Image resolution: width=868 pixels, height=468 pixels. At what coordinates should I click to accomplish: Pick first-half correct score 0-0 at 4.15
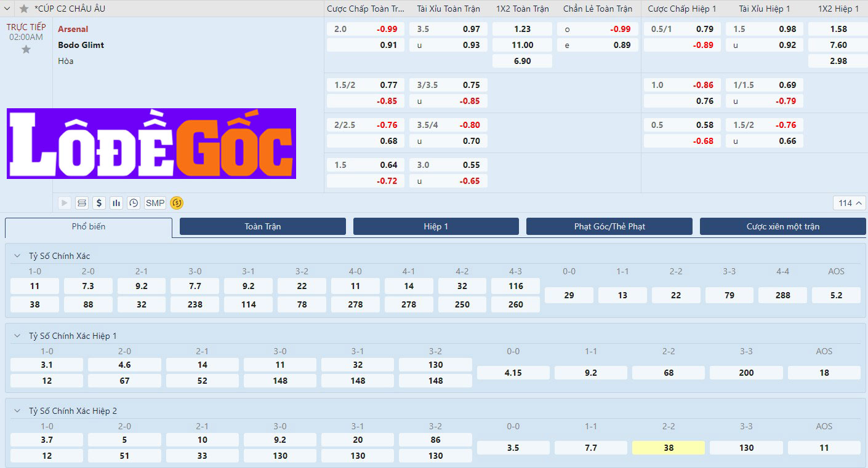tap(513, 373)
